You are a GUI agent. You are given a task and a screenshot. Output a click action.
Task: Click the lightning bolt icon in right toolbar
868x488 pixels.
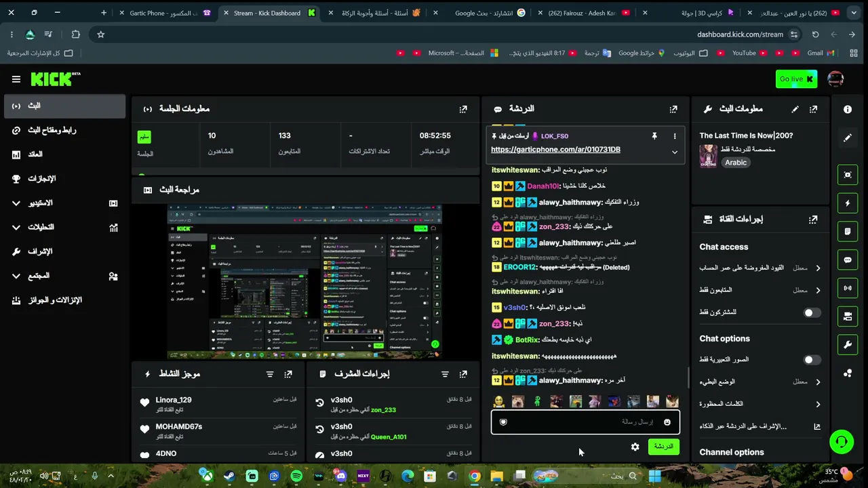coord(848,203)
